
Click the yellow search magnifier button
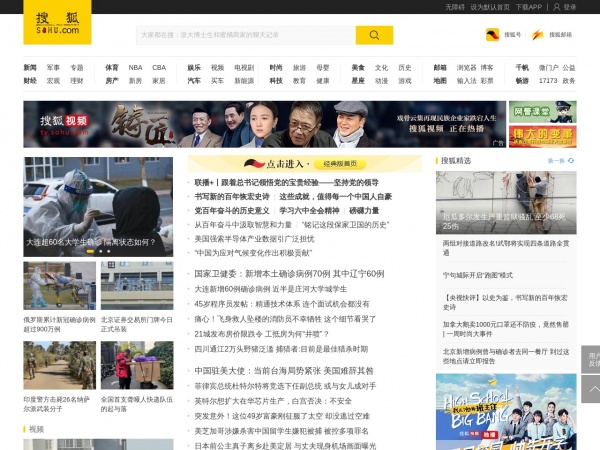click(374, 35)
